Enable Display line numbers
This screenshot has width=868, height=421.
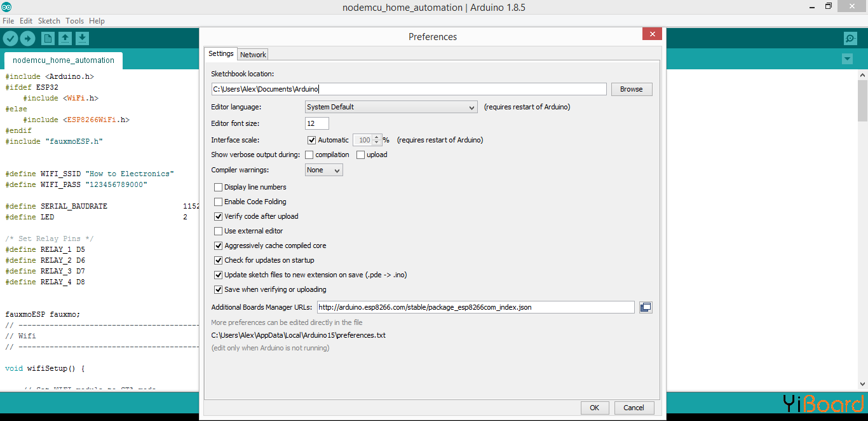(219, 187)
